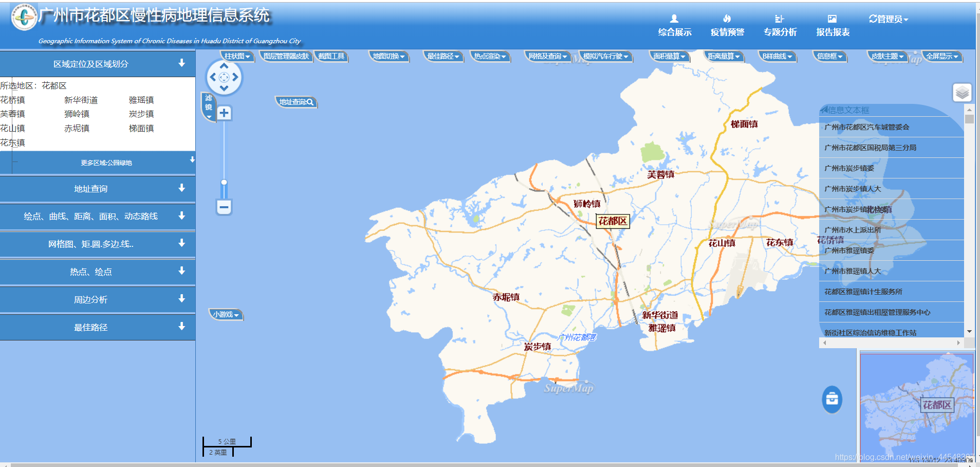Select 赤坭镇 in the region list
Viewport: 980px width, 467px height.
coord(77,128)
